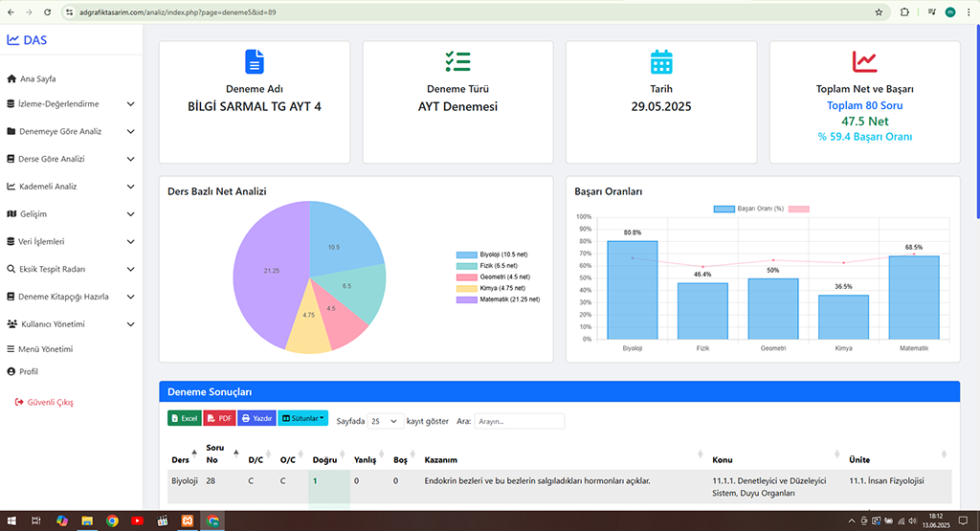This screenshot has height=531, width=980.
Task: Click the red trend chart icon
Action: (864, 62)
